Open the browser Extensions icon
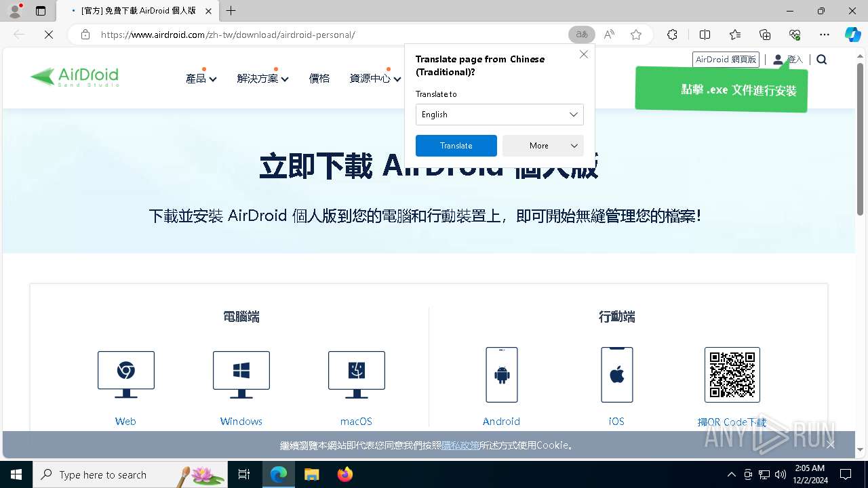868x488 pixels. (x=672, y=35)
